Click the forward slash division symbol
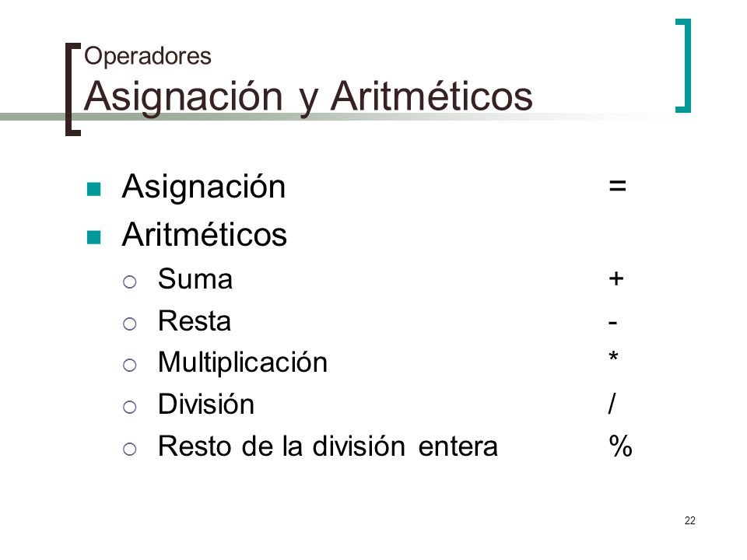747x560 pixels. [x=612, y=404]
